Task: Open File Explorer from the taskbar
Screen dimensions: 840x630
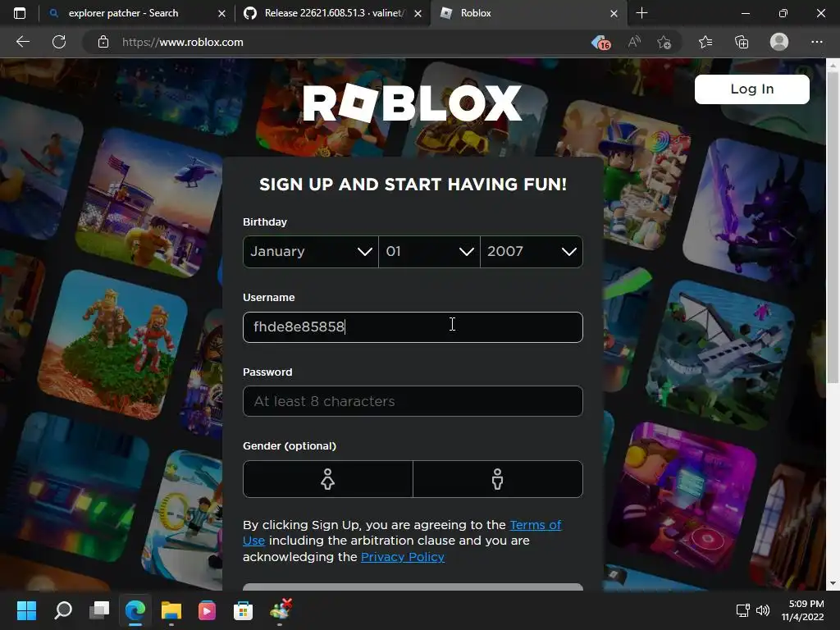Action: pyautogui.click(x=171, y=610)
